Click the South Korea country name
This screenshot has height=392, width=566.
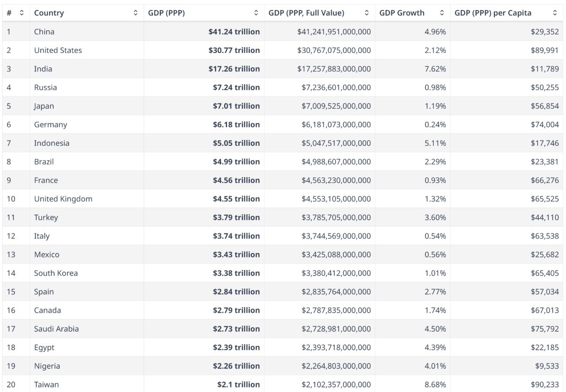point(56,273)
